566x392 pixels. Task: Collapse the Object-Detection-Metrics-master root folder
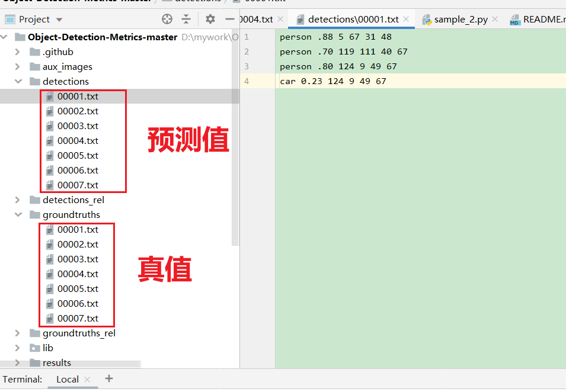click(x=4, y=37)
